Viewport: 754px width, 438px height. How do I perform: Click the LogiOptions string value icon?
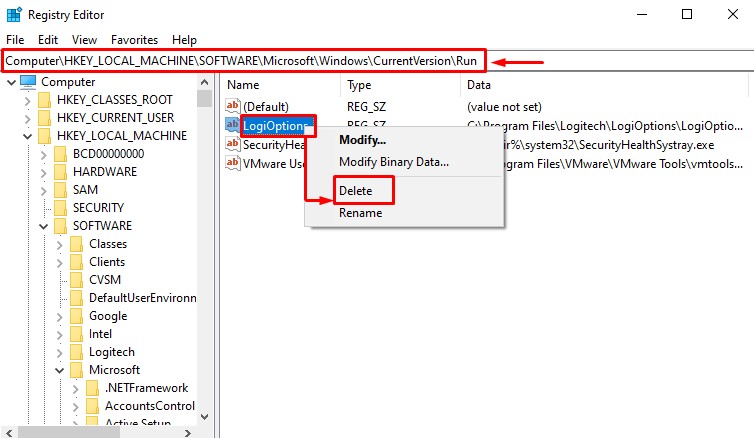pos(233,125)
